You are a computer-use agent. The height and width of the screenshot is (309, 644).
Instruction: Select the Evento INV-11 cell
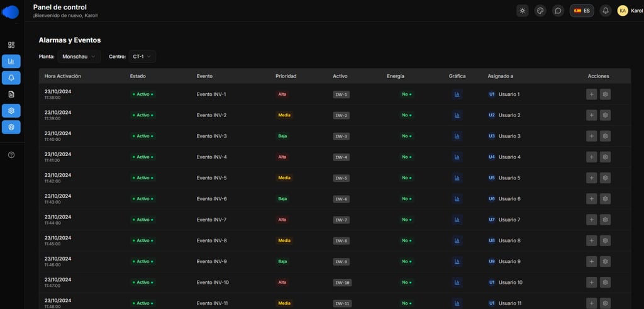[x=213, y=303]
